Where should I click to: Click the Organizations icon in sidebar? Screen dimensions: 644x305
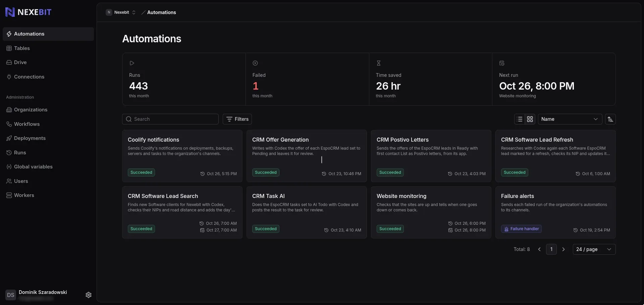[x=9, y=110]
